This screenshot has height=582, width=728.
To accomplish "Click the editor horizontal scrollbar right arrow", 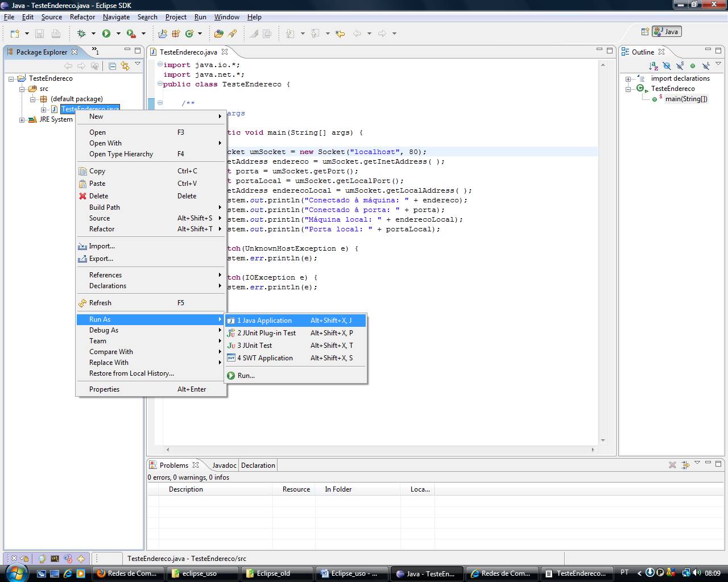I will (593, 450).
